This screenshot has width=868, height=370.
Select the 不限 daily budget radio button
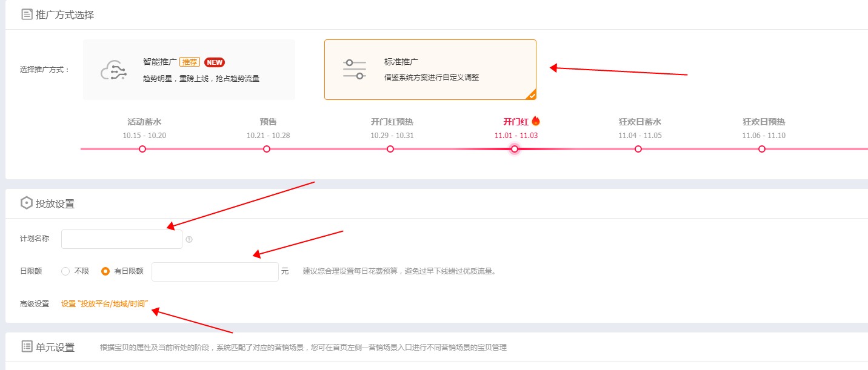click(65, 271)
